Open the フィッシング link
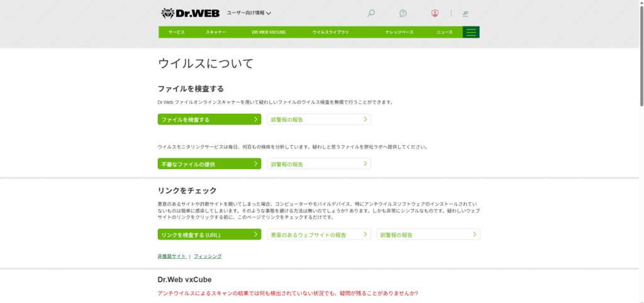Screen dimensions: 644x303 [208, 256]
